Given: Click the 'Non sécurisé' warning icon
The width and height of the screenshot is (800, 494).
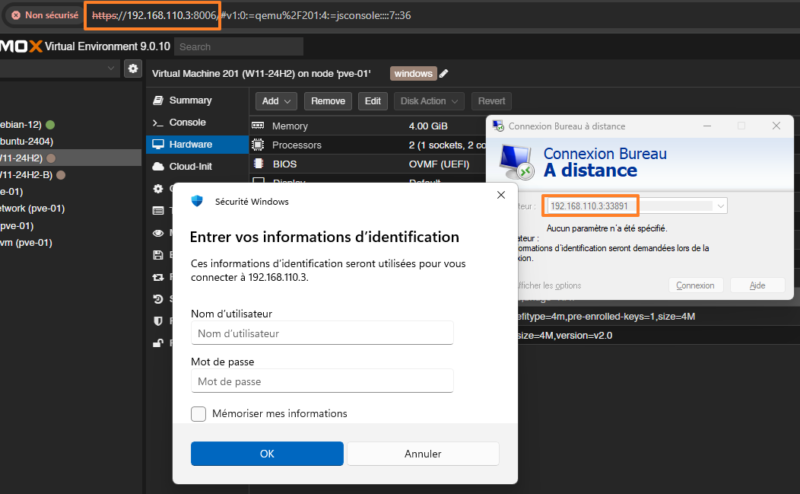Looking at the screenshot, I should click(x=16, y=15).
